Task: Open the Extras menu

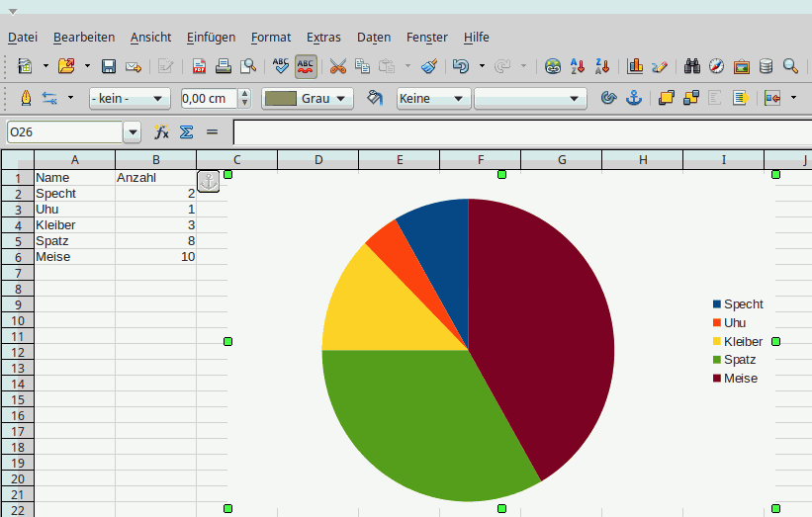Action: 323,38
